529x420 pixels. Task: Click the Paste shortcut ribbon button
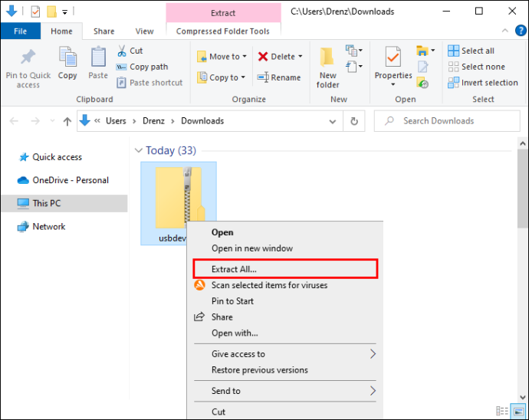[149, 83]
